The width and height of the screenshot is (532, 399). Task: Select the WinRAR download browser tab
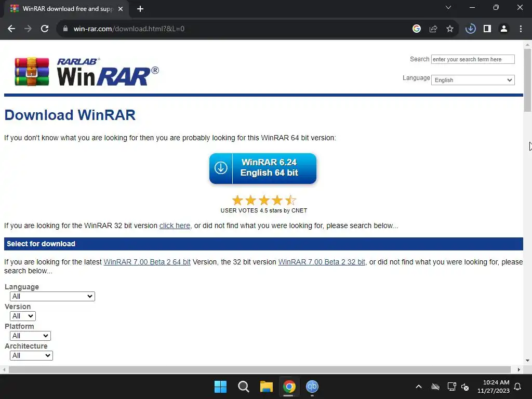(x=66, y=9)
